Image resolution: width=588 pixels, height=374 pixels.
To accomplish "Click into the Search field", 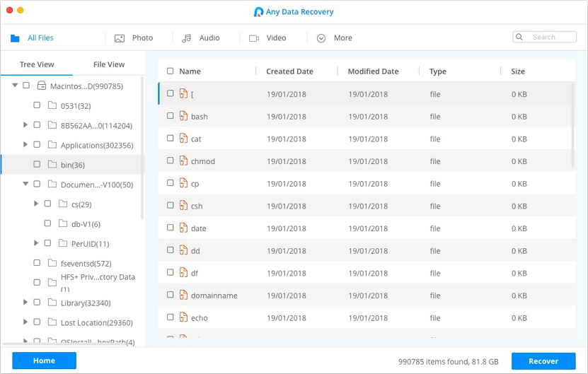I will (x=545, y=37).
